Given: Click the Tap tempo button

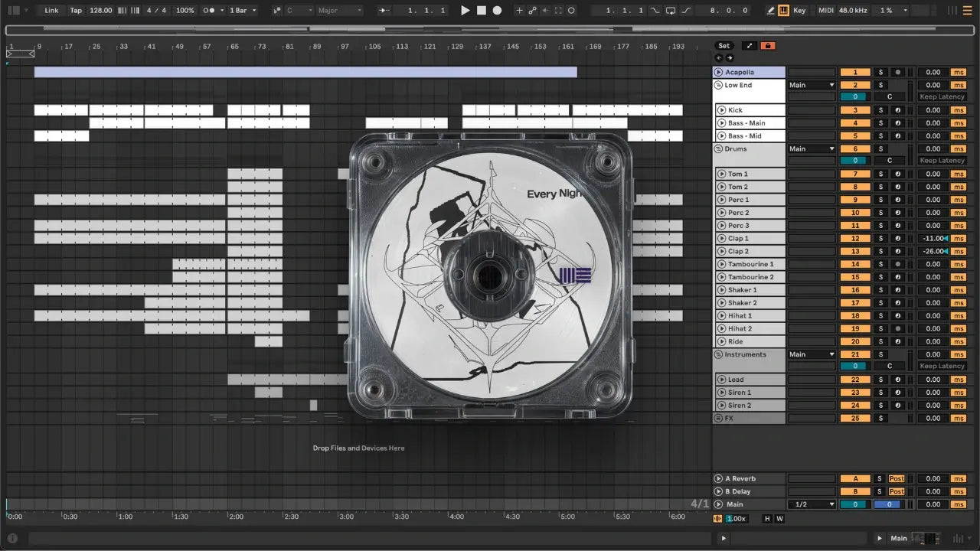Looking at the screenshot, I should [x=76, y=11].
